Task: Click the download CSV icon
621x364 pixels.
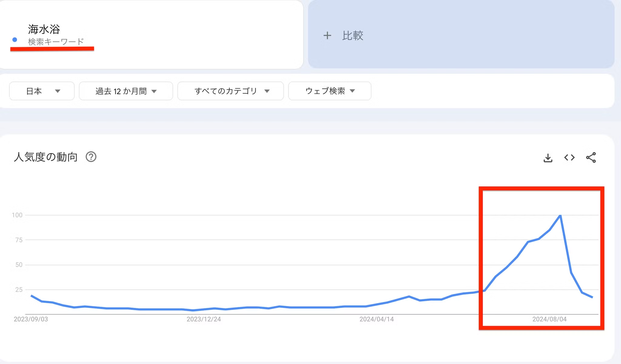Action: pyautogui.click(x=548, y=158)
